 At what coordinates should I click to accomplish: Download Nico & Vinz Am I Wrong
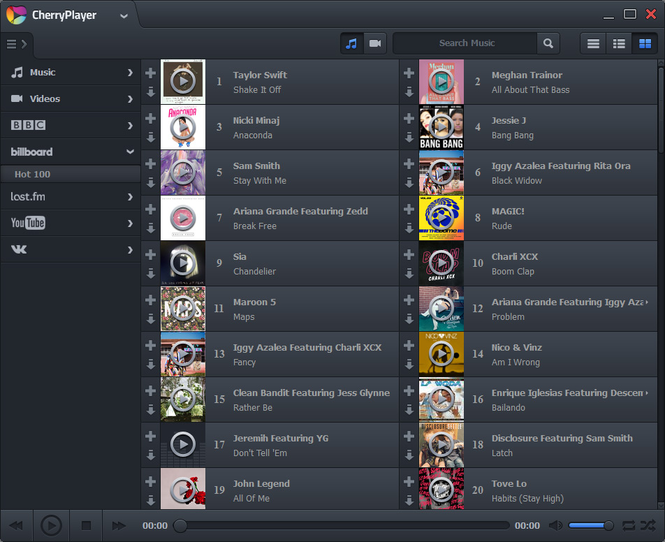click(x=409, y=364)
